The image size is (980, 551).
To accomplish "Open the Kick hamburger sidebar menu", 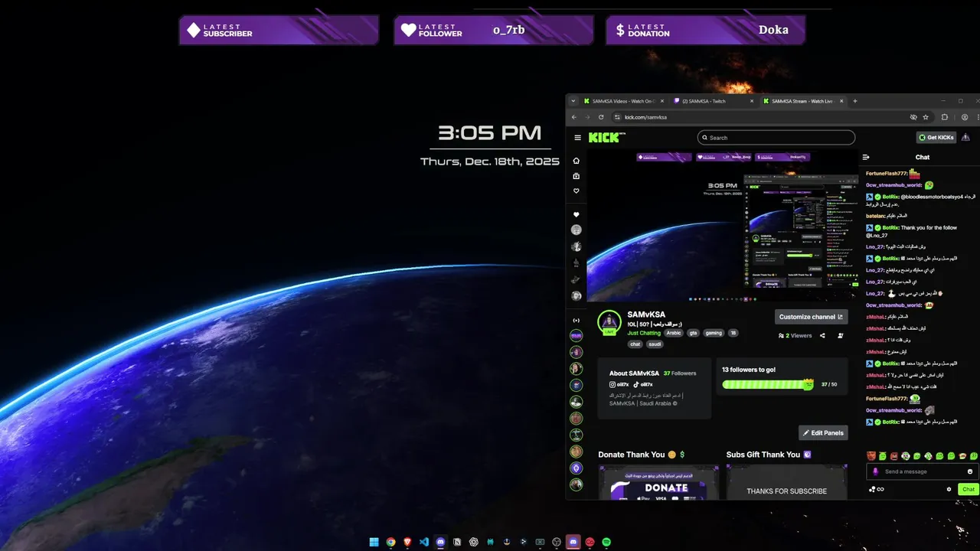I will (x=577, y=138).
